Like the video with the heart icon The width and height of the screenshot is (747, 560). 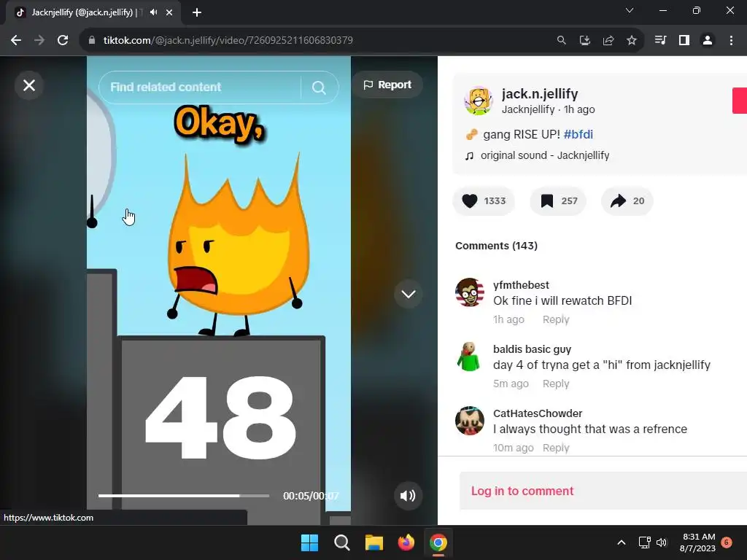click(x=470, y=201)
